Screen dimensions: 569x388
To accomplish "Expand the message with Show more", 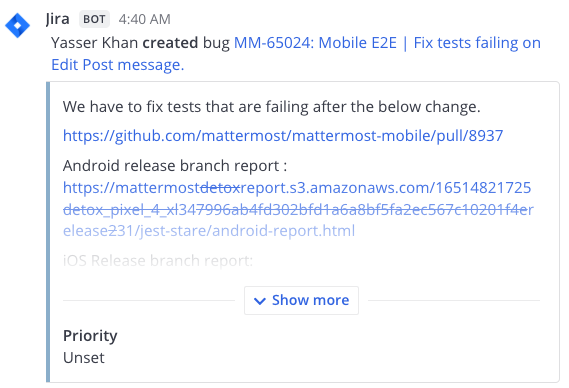I will point(301,300).
